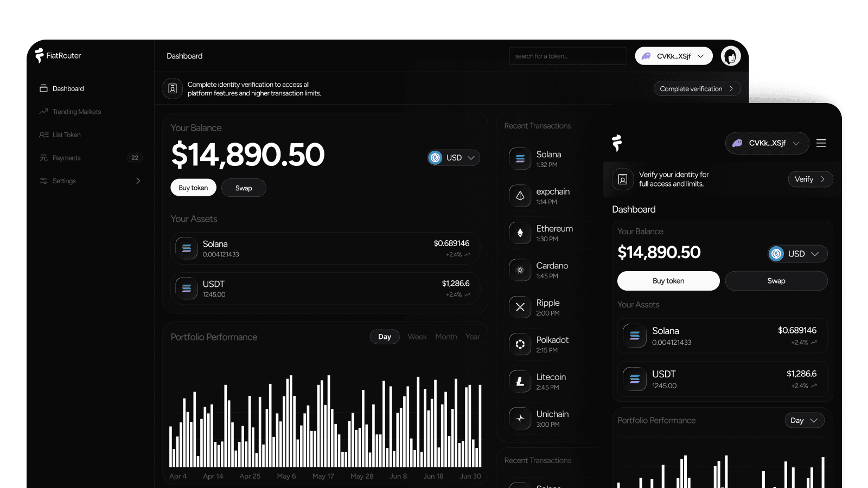Click $1,286.6 value in desktop USDT row
Viewport: 868px width, 488px height.
pyautogui.click(x=456, y=284)
